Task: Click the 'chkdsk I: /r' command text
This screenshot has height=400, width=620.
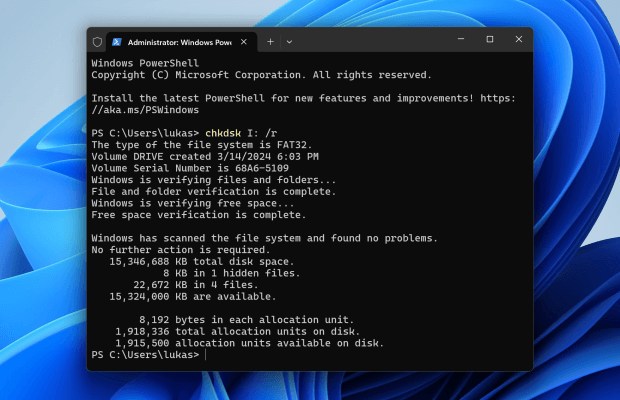Action: tap(241, 133)
